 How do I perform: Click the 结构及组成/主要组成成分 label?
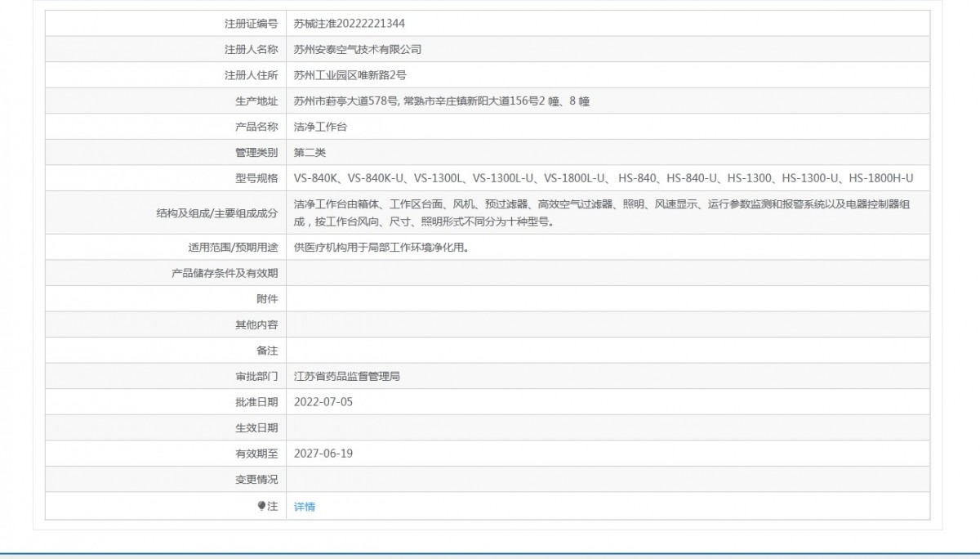tap(216, 213)
